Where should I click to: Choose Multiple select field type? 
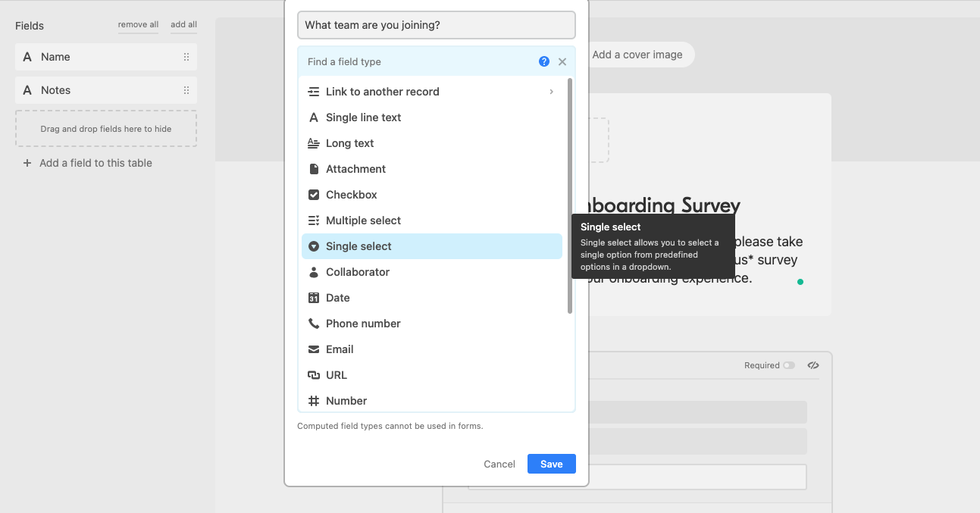pyautogui.click(x=432, y=221)
